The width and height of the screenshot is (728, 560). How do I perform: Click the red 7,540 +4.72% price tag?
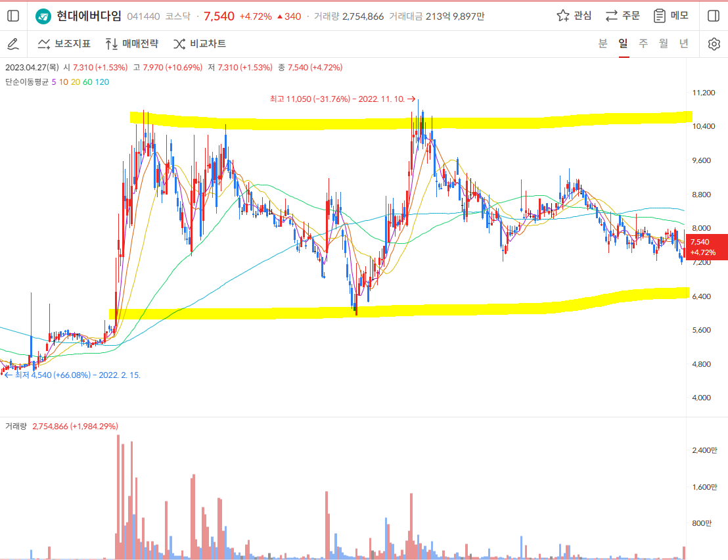[x=706, y=247]
